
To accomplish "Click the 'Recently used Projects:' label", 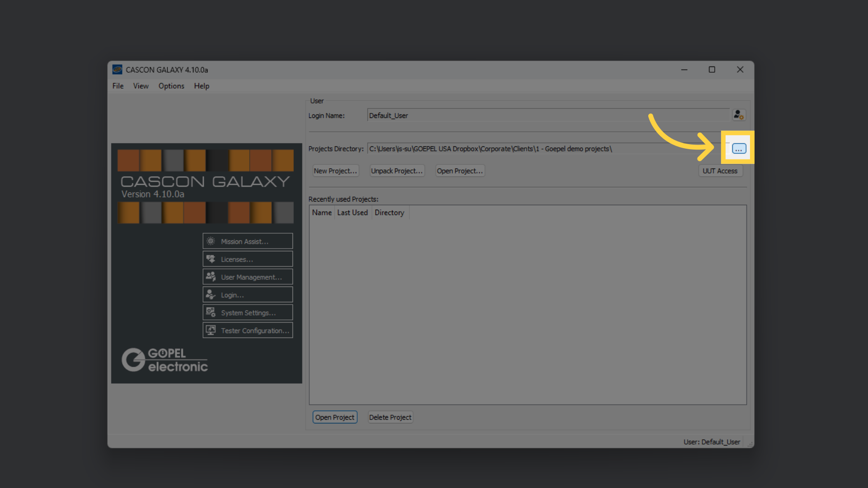I will click(x=343, y=199).
